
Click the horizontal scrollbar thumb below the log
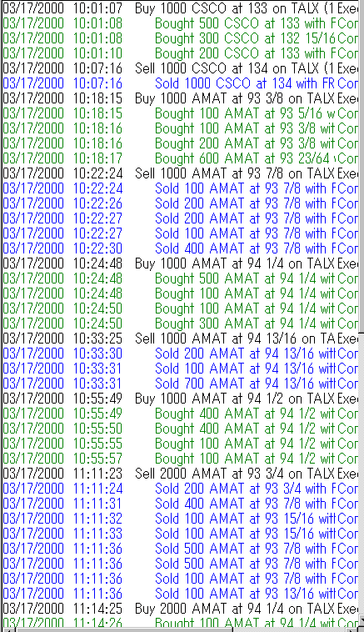124,629
